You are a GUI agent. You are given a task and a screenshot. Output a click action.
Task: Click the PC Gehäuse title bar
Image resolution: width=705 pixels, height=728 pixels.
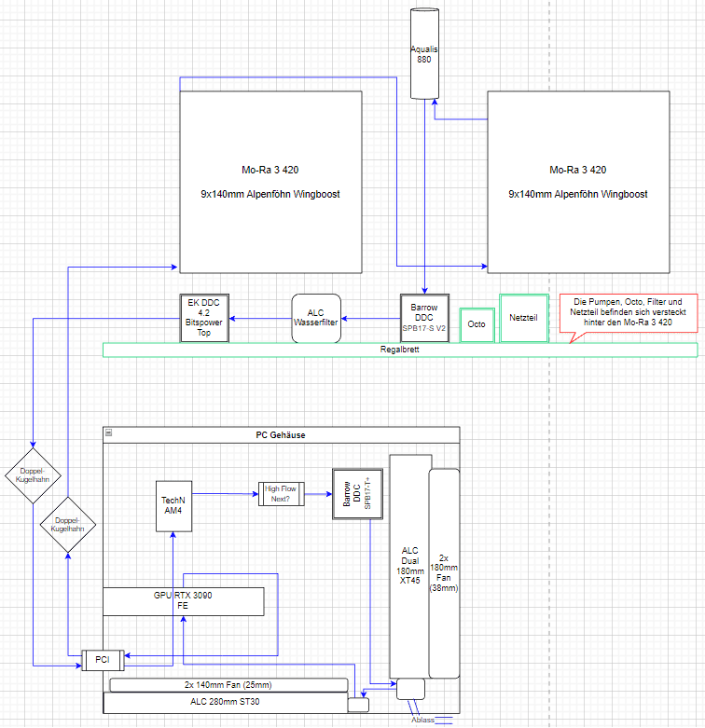tap(281, 435)
